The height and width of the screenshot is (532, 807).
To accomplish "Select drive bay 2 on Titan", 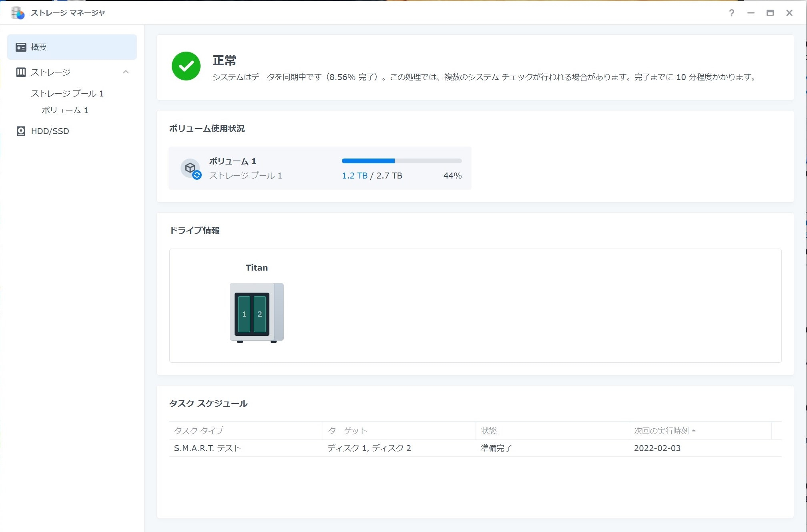I will point(260,314).
